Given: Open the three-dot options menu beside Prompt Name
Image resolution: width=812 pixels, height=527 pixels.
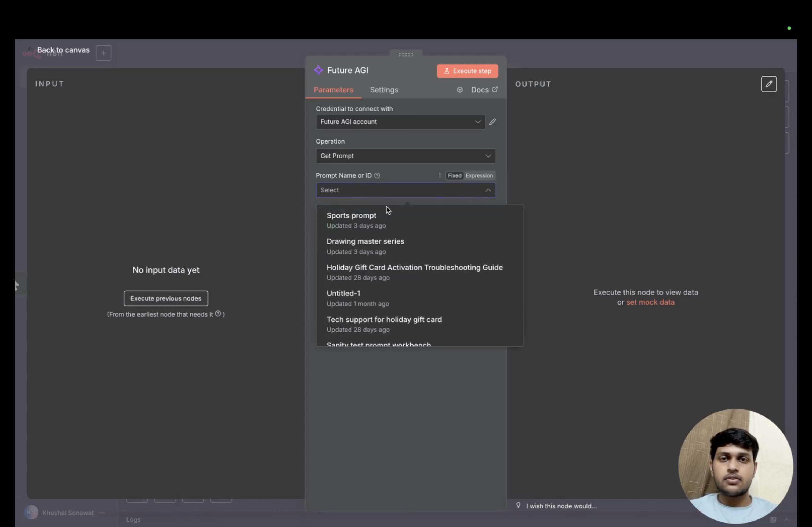Looking at the screenshot, I should click(440, 175).
